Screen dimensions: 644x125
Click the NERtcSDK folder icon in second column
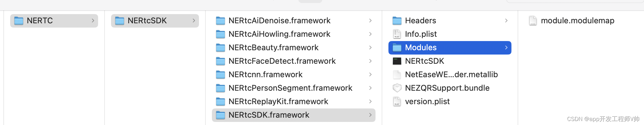click(120, 21)
